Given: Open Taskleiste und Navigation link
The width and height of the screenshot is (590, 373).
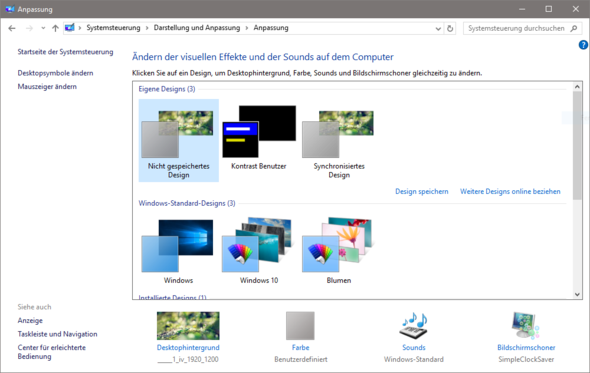Looking at the screenshot, I should point(57,334).
